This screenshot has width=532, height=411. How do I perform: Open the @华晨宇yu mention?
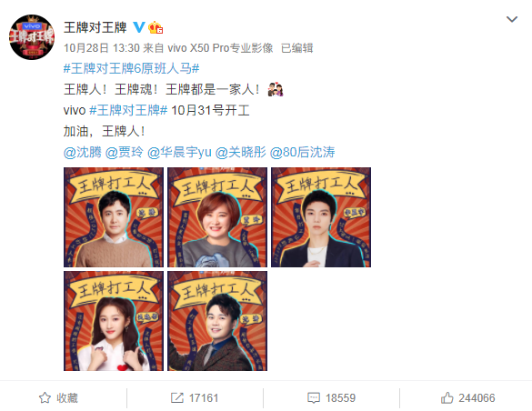(179, 152)
